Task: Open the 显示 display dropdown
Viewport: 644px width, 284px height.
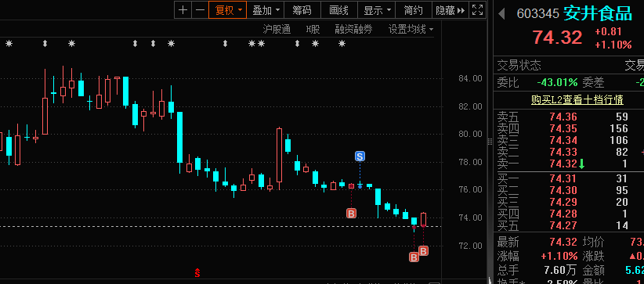Action: 377,10
